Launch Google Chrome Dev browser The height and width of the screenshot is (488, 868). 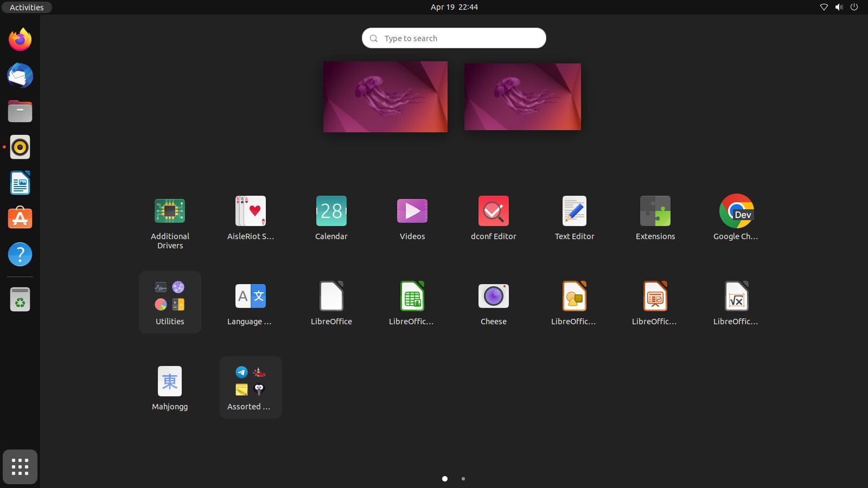tap(736, 211)
